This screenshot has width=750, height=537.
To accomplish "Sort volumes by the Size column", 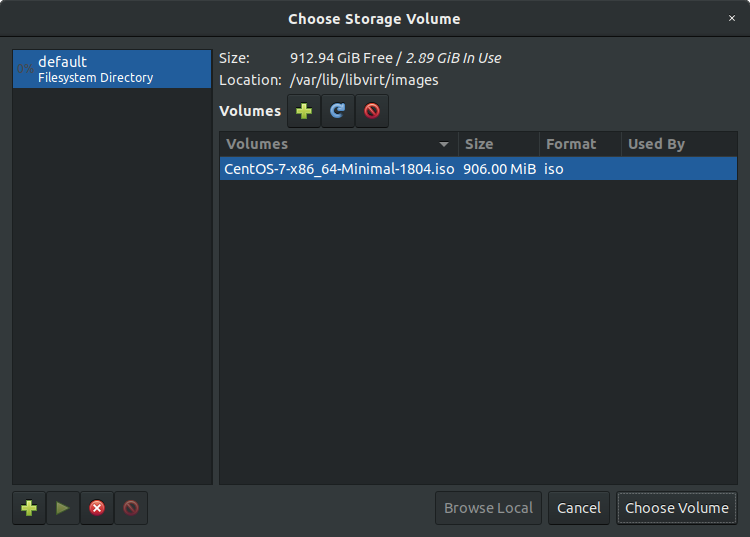I will click(498, 144).
